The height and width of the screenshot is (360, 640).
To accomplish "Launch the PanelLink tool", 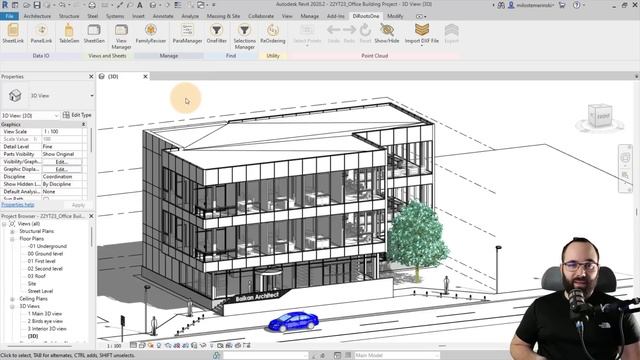I will (x=41, y=33).
